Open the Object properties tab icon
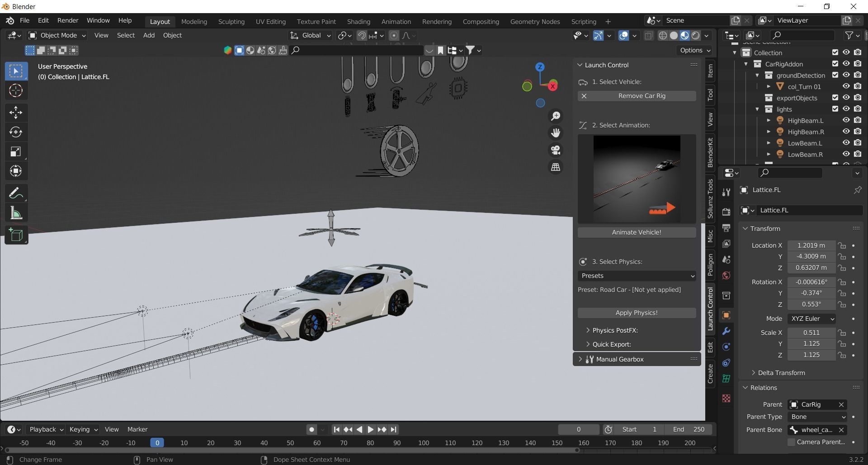 click(726, 315)
